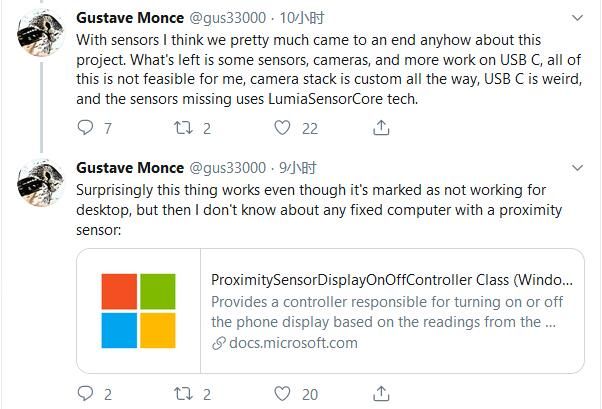Expand the second tweet's options chevron
Screen dimensions: 602x409
[577, 167]
